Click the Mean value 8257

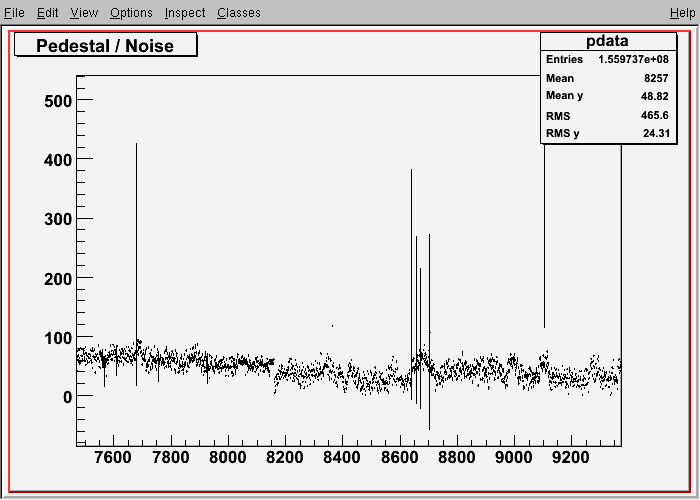656,78
